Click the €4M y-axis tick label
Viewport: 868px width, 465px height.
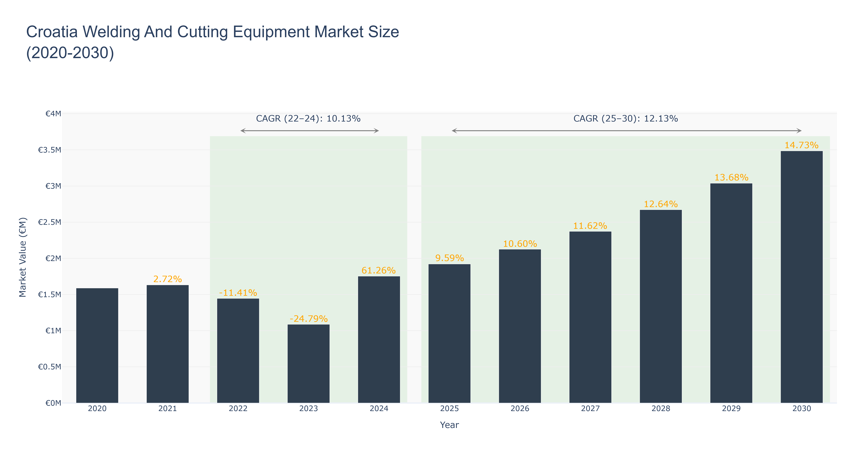(53, 114)
